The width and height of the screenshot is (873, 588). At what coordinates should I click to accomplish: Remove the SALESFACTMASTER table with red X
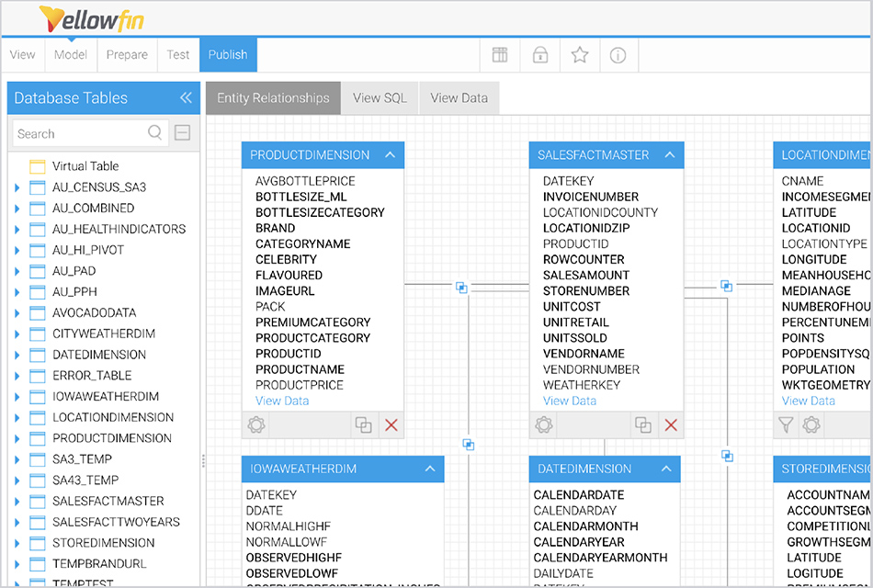pyautogui.click(x=671, y=424)
